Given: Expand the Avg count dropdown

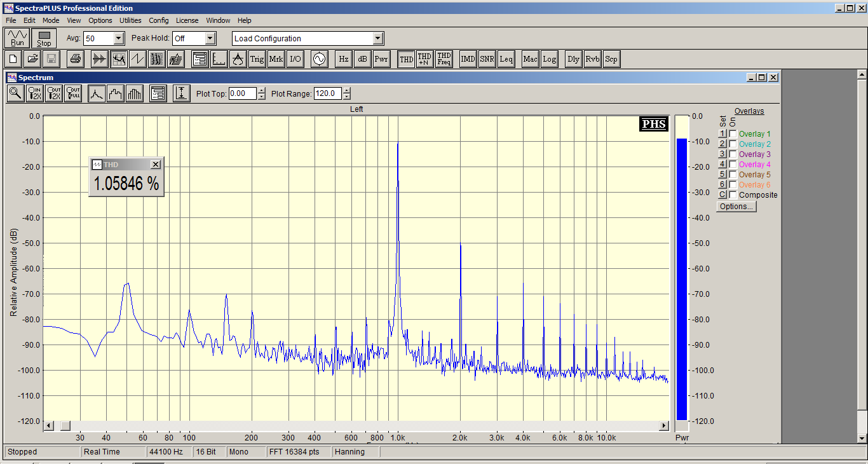Looking at the screenshot, I should (118, 38).
